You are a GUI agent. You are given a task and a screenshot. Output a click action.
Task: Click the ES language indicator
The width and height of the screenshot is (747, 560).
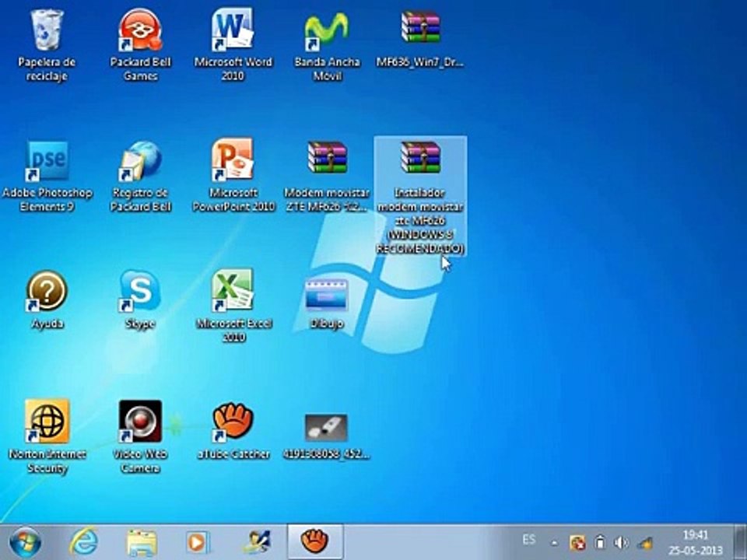(529, 540)
